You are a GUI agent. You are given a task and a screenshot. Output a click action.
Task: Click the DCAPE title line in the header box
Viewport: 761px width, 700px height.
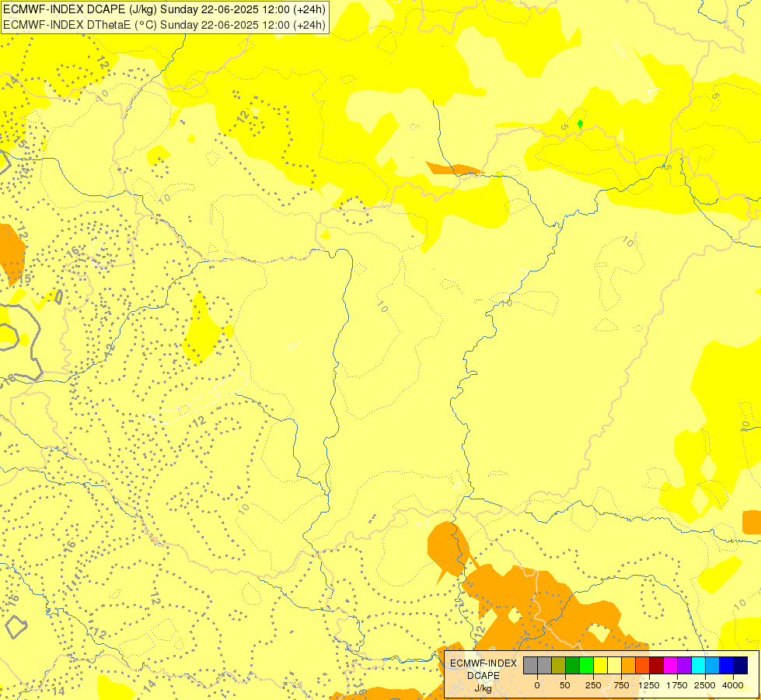click(164, 9)
